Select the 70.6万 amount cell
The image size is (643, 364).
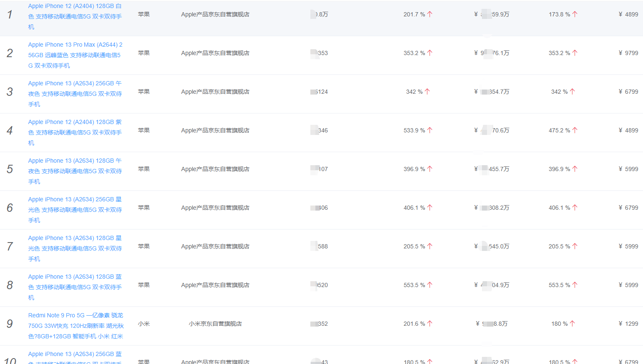[x=492, y=130]
